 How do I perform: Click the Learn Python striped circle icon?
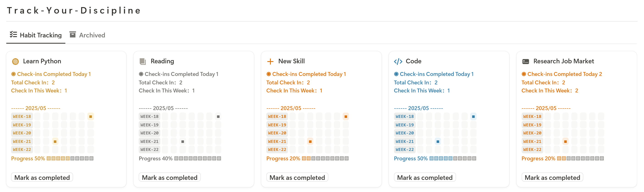(x=16, y=61)
